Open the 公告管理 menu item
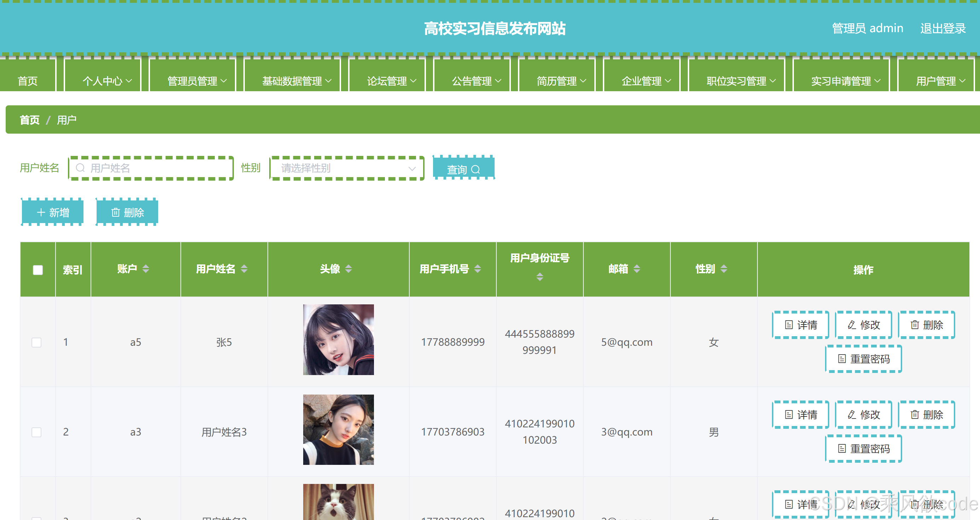 point(475,81)
